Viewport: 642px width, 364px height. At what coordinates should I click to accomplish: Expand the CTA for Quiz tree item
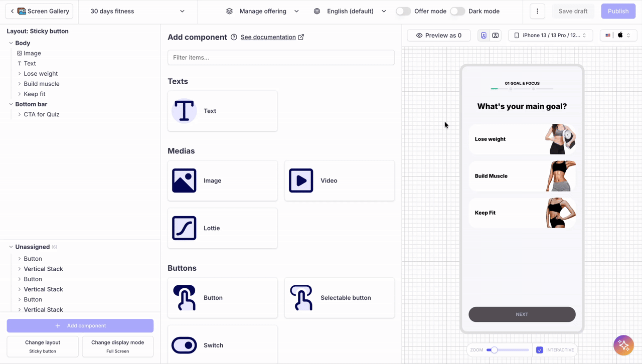[20, 114]
